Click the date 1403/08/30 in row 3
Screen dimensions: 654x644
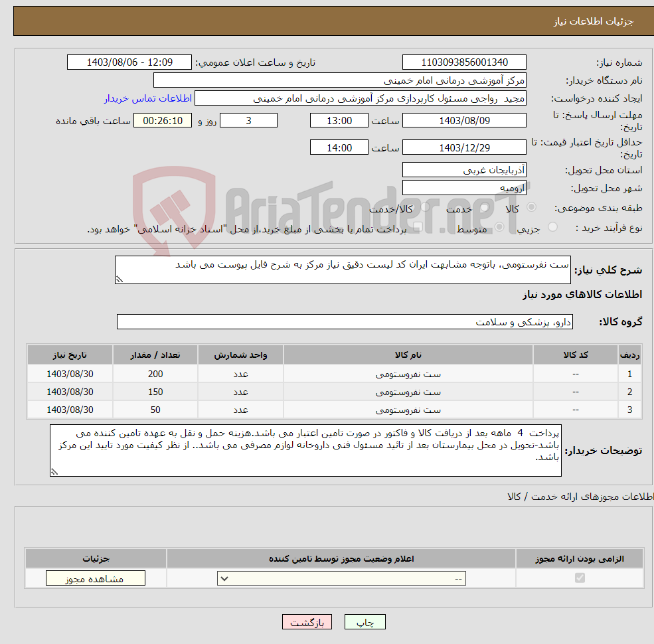point(70,410)
